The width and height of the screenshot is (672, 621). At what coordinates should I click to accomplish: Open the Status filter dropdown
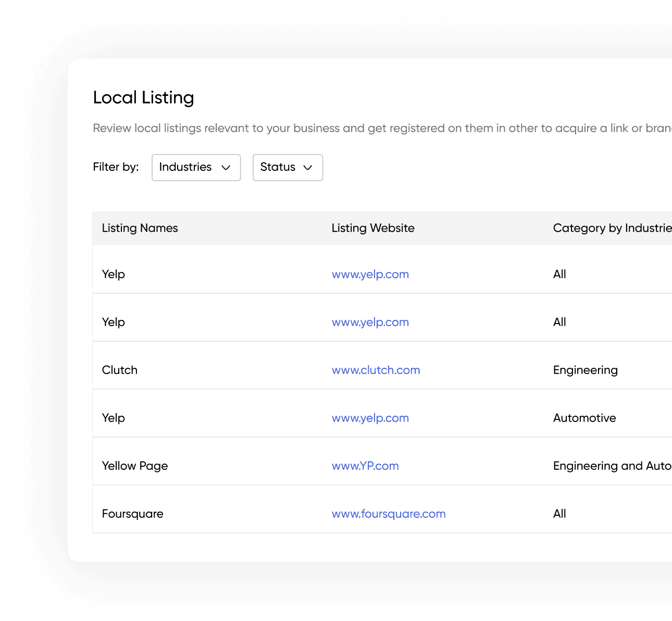tap(288, 167)
